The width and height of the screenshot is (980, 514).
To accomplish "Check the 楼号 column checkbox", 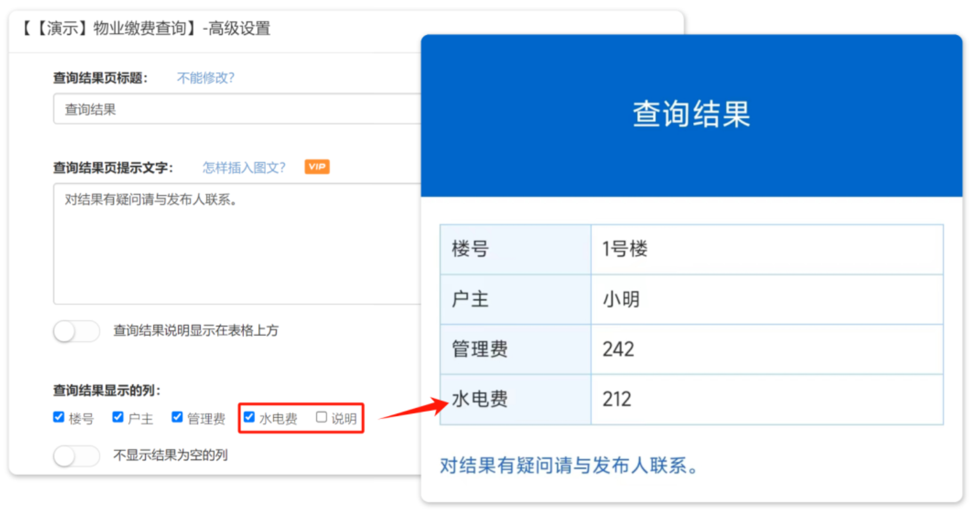I will point(58,417).
